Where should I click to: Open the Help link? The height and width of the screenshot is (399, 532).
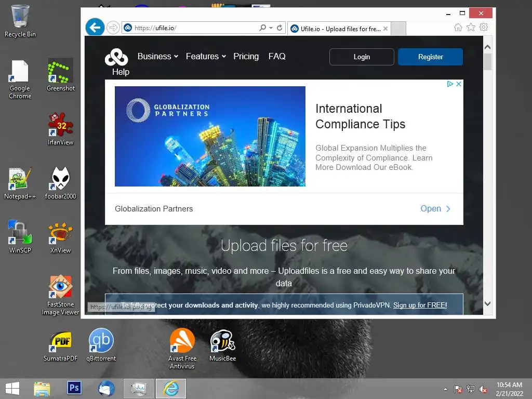tap(121, 72)
